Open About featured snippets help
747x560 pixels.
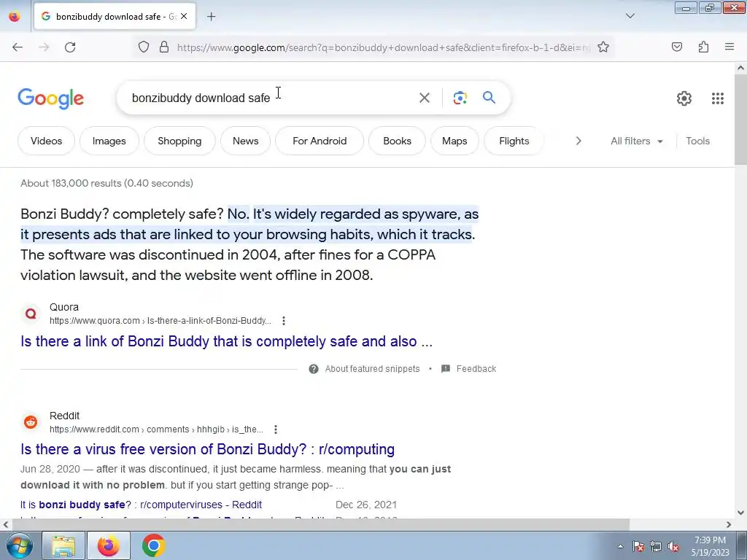pos(365,369)
